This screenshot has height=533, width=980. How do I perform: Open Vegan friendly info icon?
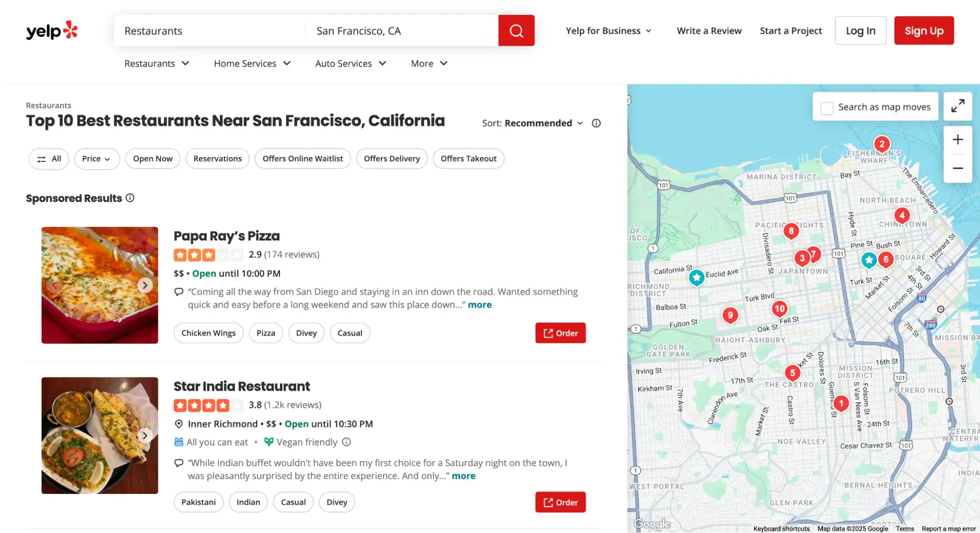coord(347,442)
